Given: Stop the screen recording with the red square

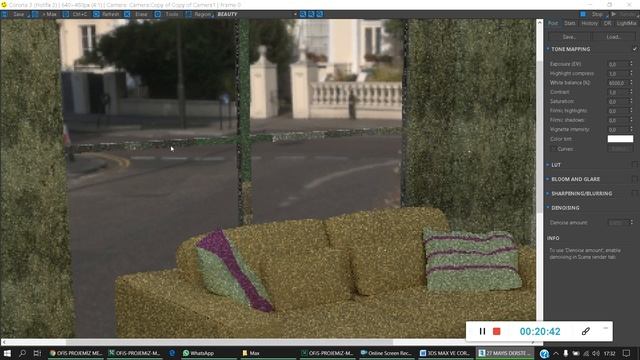Looking at the screenshot, I should click(497, 331).
